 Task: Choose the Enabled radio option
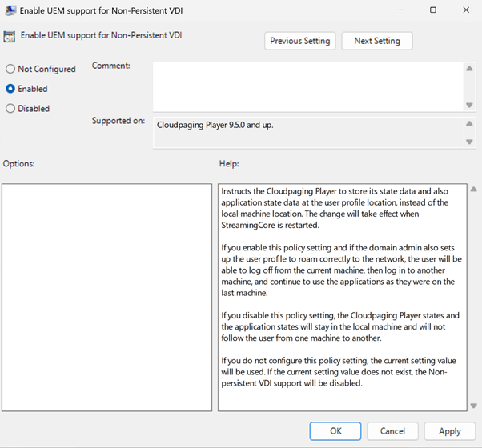pyautogui.click(x=10, y=89)
